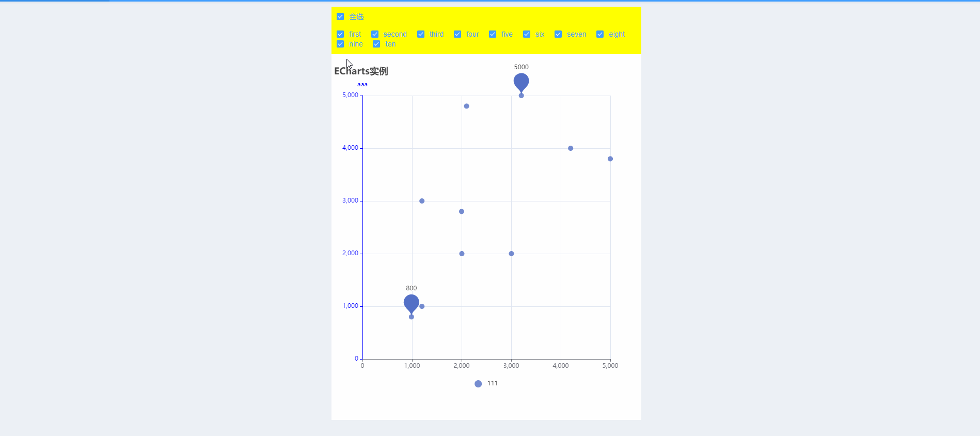Click the y-axis name label aaa
This screenshot has height=436, width=980.
[362, 84]
